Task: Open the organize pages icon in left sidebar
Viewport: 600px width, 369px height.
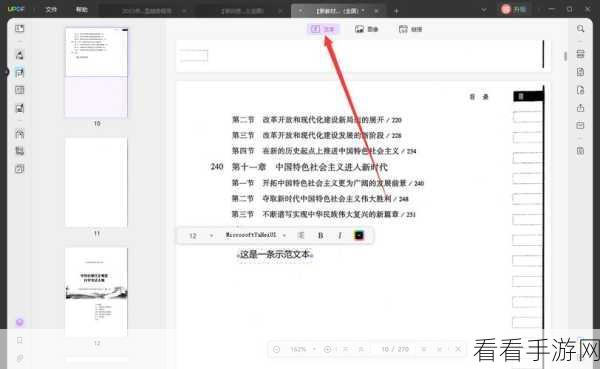Action: click(20, 134)
